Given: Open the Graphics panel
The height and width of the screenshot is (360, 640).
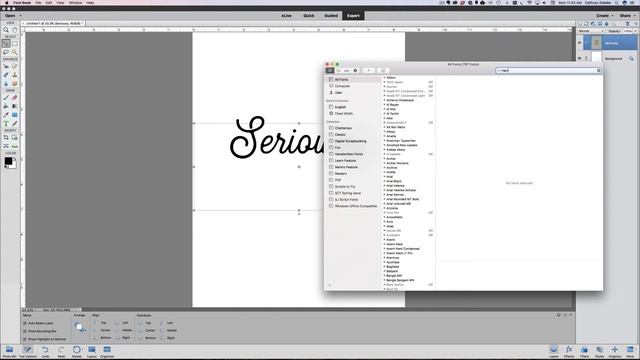Looking at the screenshot, I should coord(615,351).
